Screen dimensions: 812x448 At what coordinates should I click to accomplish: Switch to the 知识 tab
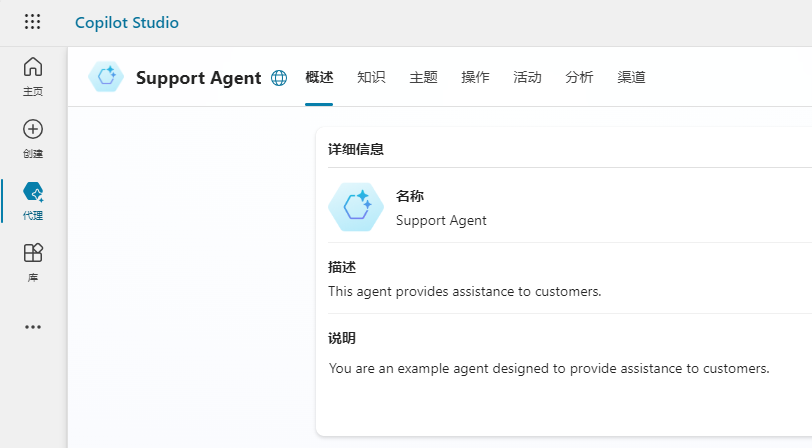[371, 78]
